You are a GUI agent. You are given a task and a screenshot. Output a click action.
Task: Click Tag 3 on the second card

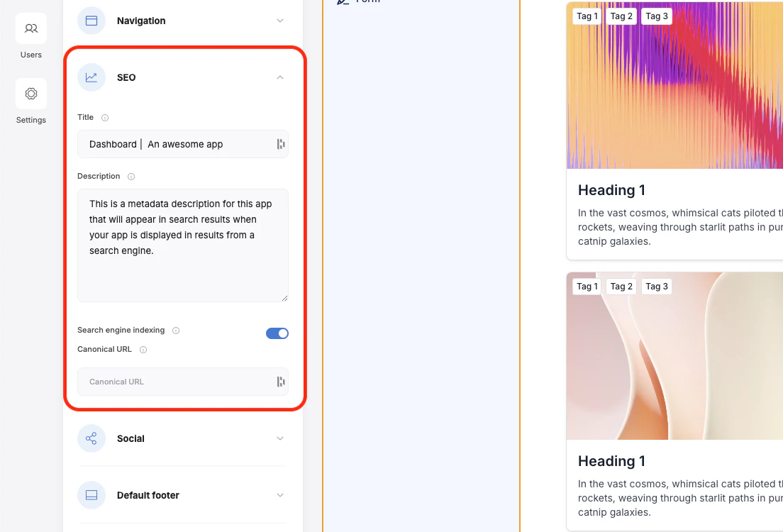(x=657, y=287)
